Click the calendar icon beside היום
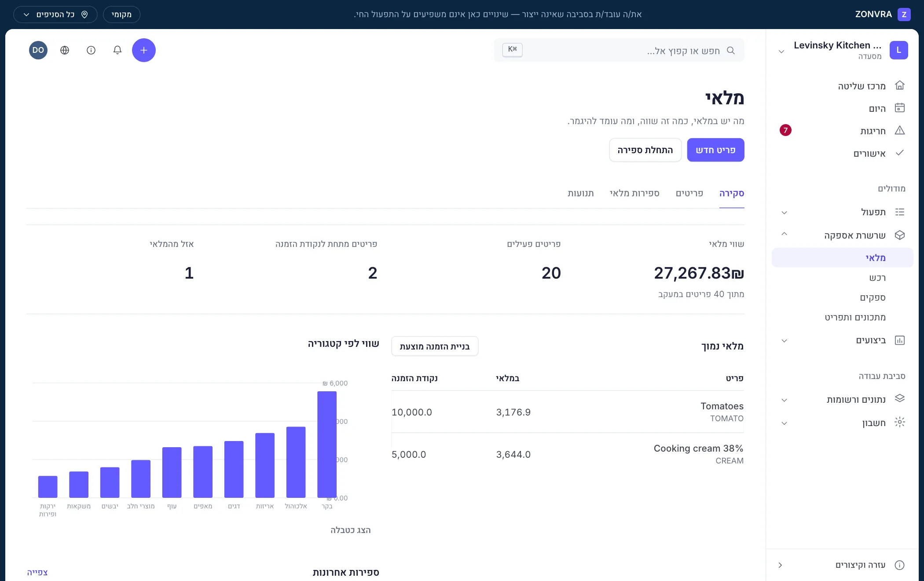Screen dimensions: 924x581 pyautogui.click(x=900, y=108)
